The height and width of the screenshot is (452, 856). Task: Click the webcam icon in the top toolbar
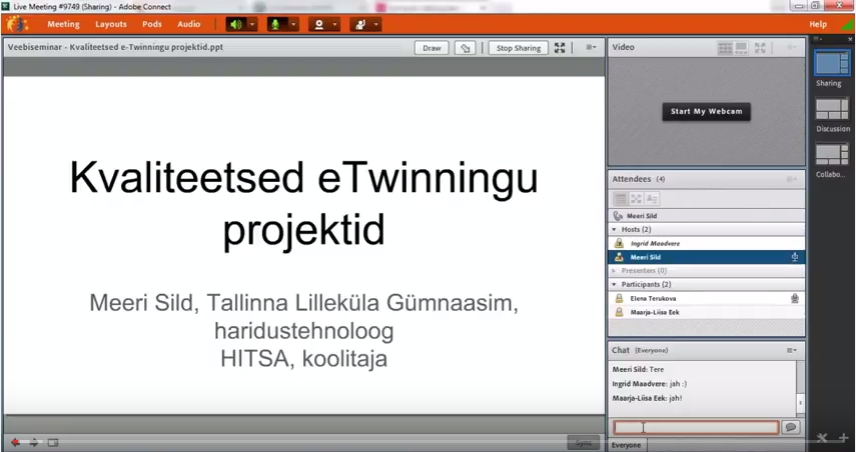(x=318, y=24)
